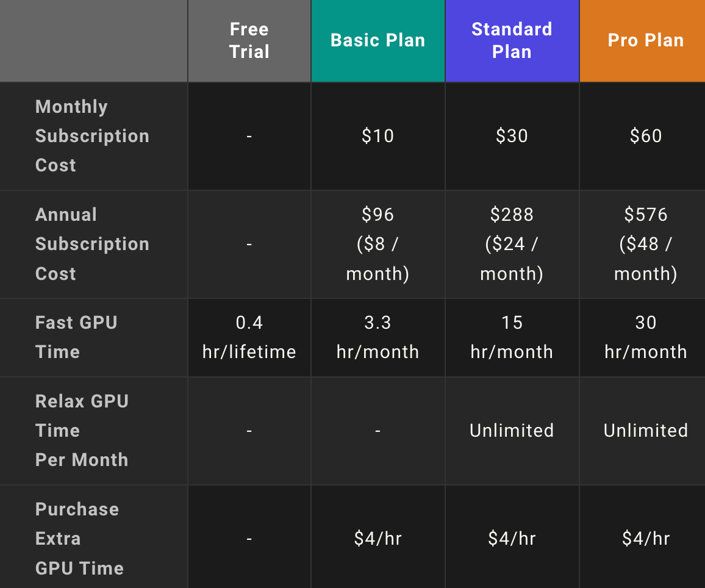Click the Annual Subscription Cost row label

(92, 244)
